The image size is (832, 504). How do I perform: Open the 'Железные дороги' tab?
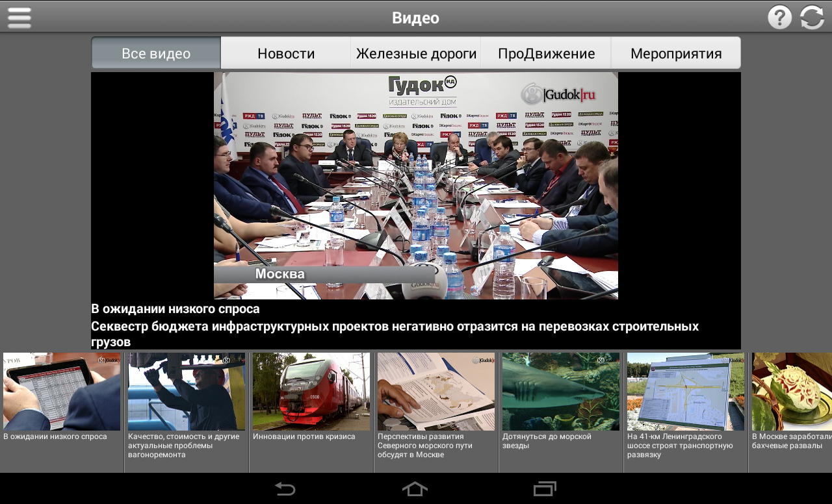[416, 53]
